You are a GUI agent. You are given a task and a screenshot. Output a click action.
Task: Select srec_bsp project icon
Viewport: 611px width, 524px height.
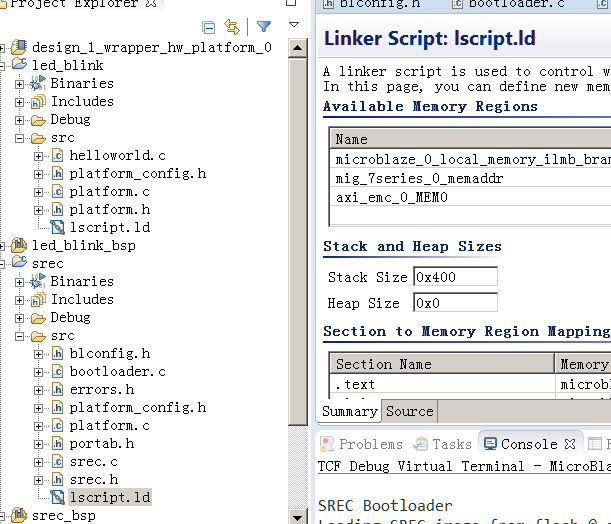tap(19, 515)
